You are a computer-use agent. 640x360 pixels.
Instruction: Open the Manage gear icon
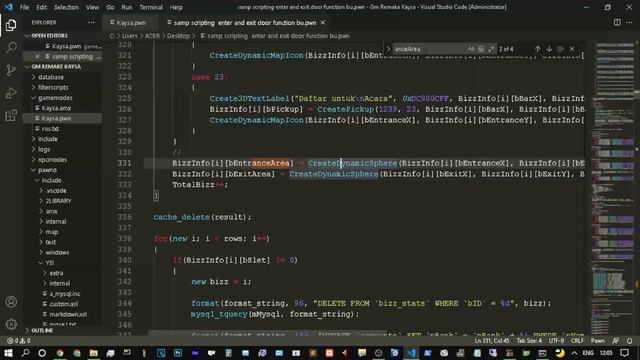click(11, 324)
